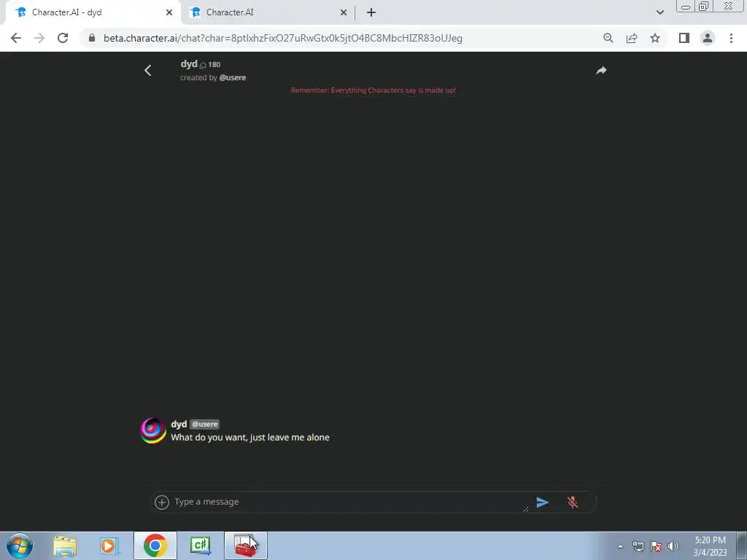Open the zoom magnifier icon in address bar

[608, 38]
